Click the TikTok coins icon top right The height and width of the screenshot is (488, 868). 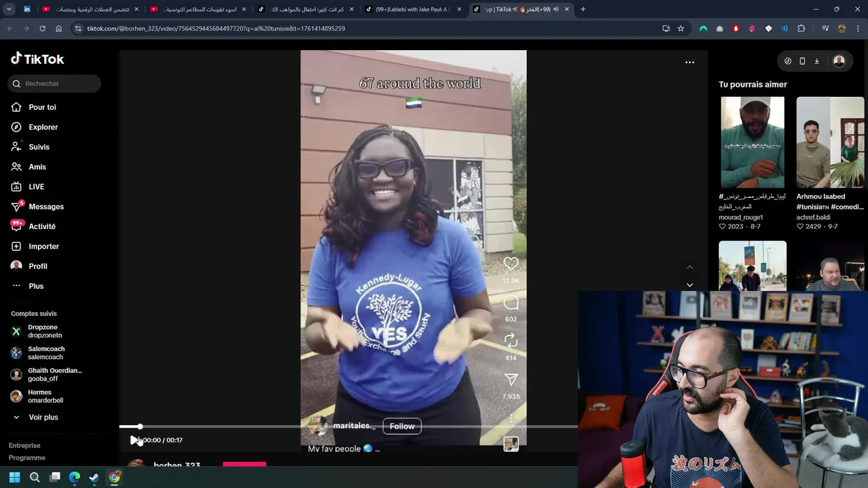[x=787, y=61]
